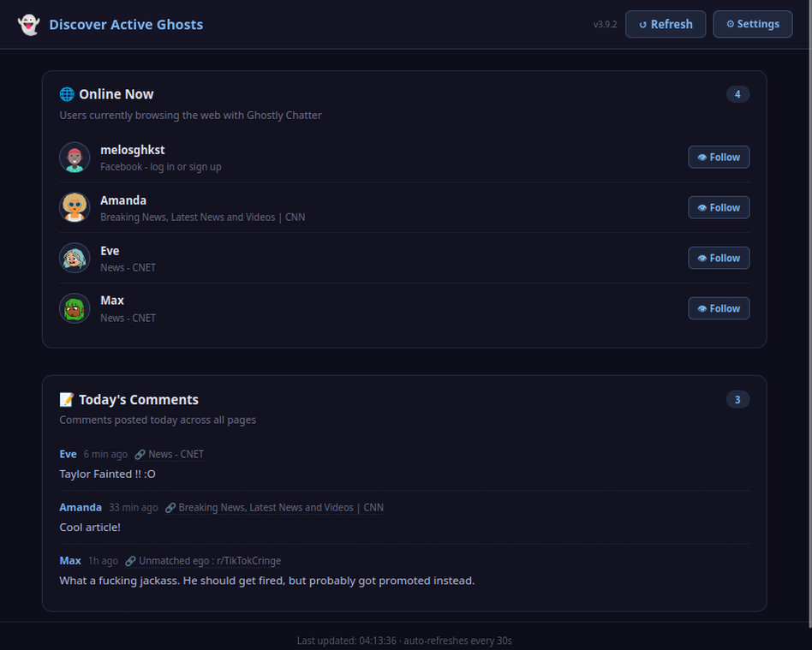Click Amanda's avatar image
The height and width of the screenshot is (650, 812).
click(x=75, y=208)
